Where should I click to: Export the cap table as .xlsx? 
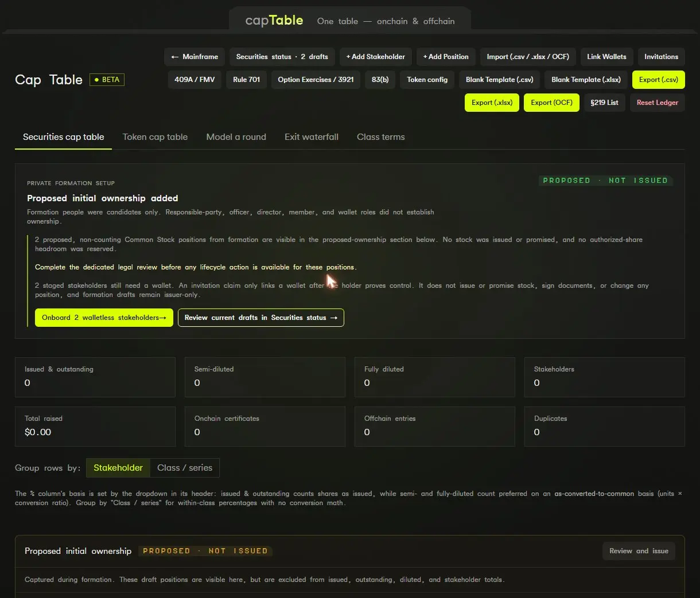click(492, 103)
